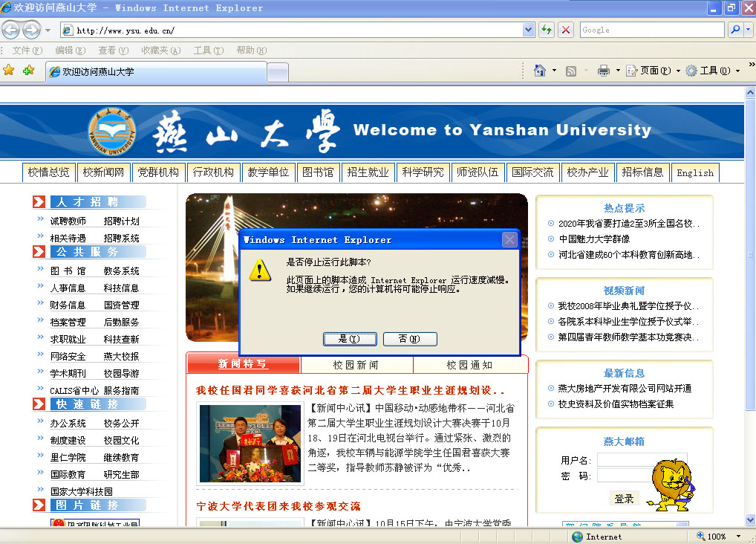
Task: Open the 办公系统 sidebar link
Action: coord(68,424)
